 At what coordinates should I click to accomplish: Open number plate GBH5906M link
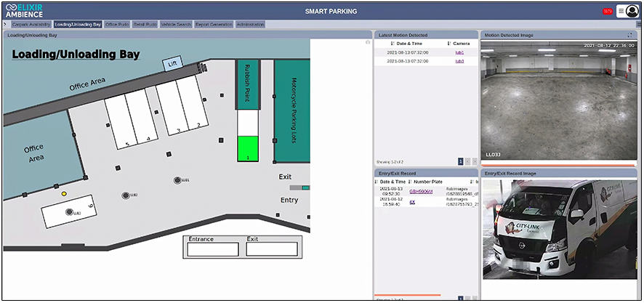421,191
